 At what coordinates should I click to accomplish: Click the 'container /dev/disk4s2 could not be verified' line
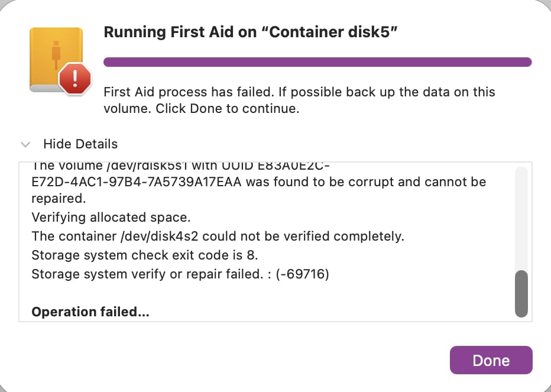(218, 236)
